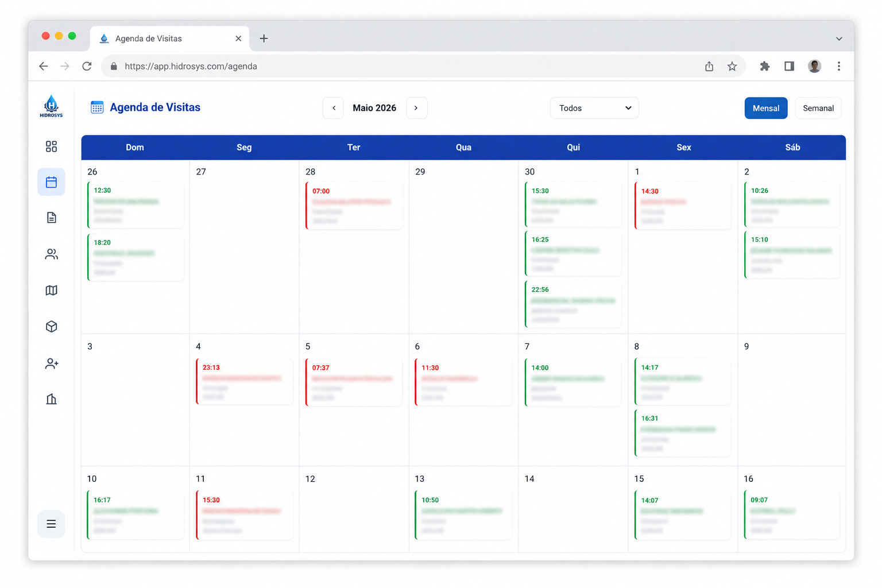Open the 14:00 visit on day 7

click(573, 382)
